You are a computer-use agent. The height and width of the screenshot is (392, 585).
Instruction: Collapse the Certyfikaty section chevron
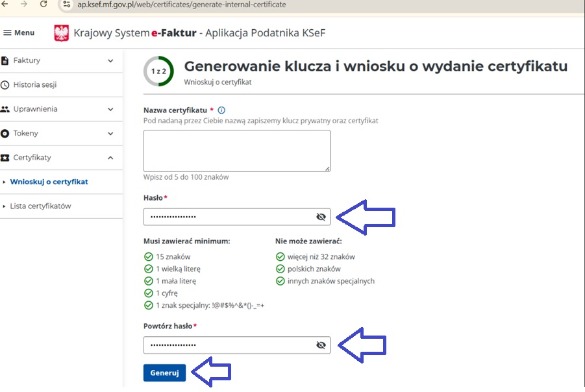tap(110, 158)
